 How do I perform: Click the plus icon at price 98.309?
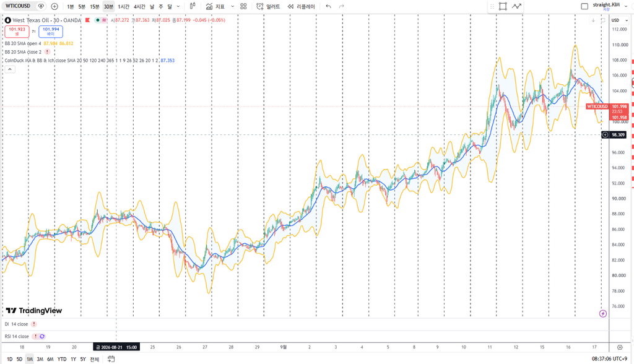(x=605, y=135)
